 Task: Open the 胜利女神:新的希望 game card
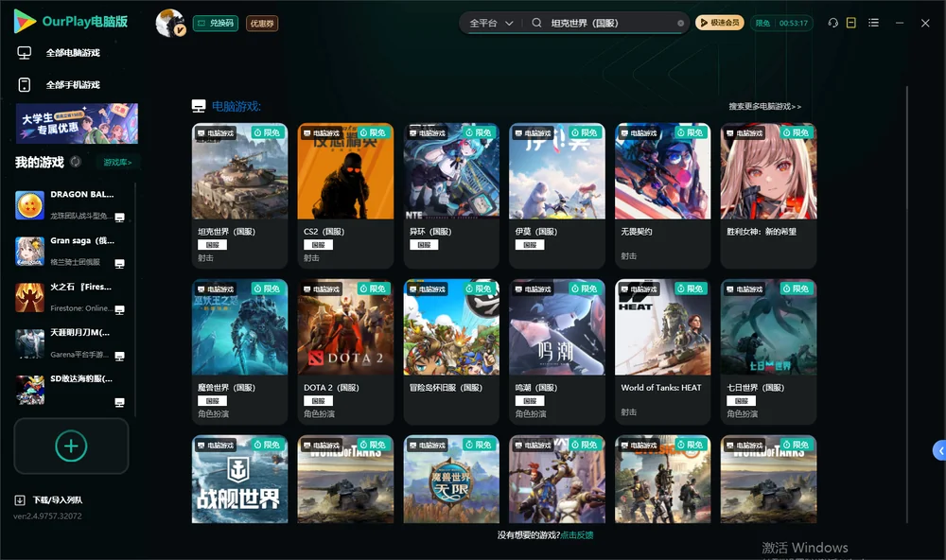768,196
